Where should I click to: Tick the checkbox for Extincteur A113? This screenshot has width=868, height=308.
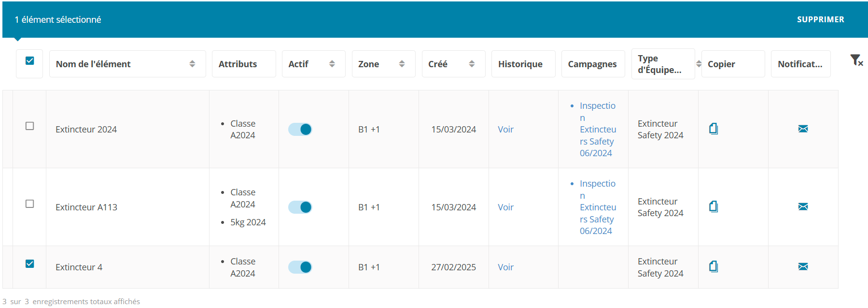point(30,204)
